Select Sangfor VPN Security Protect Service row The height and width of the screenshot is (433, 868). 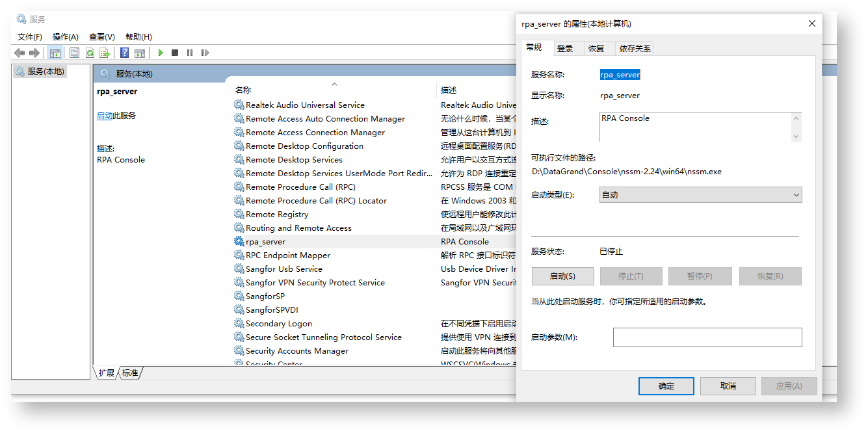(x=374, y=282)
